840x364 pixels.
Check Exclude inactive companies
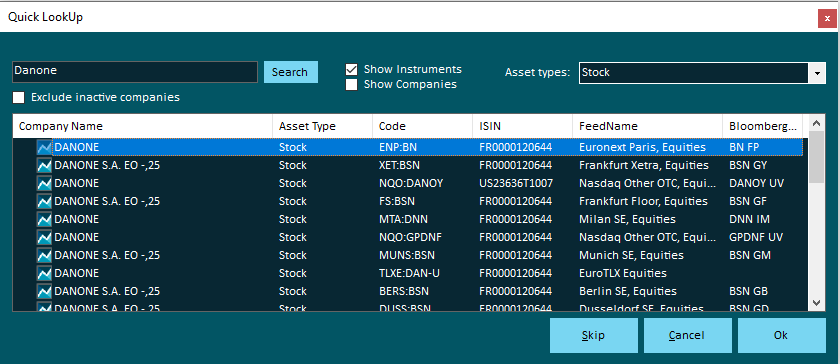(x=19, y=98)
